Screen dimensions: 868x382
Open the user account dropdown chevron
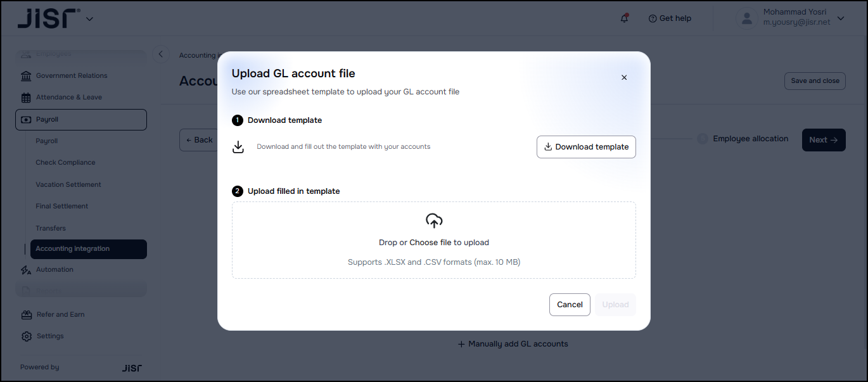point(841,18)
